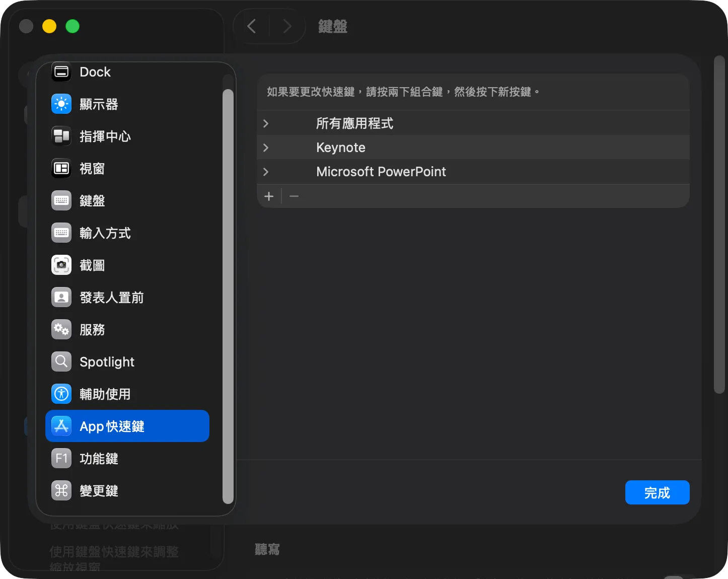Open 變更鍵 modifier keys settings
The width and height of the screenshot is (728, 579).
[61, 490]
